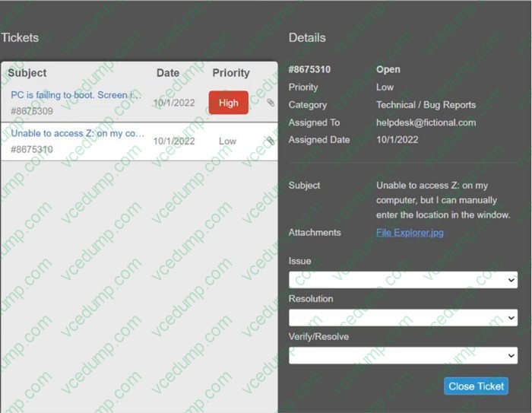This screenshot has height=413, width=532.
Task: Sort tickets by the Priority column header
Action: click(x=231, y=73)
